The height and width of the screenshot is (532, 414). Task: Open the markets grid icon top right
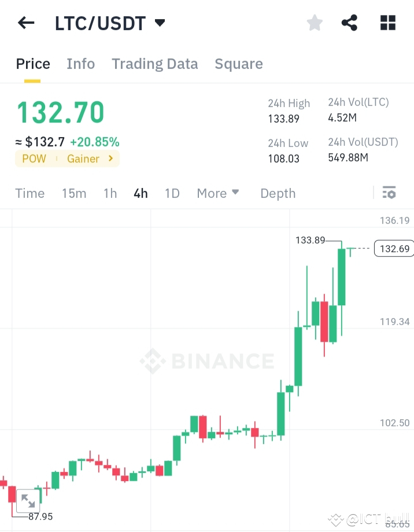coord(387,23)
